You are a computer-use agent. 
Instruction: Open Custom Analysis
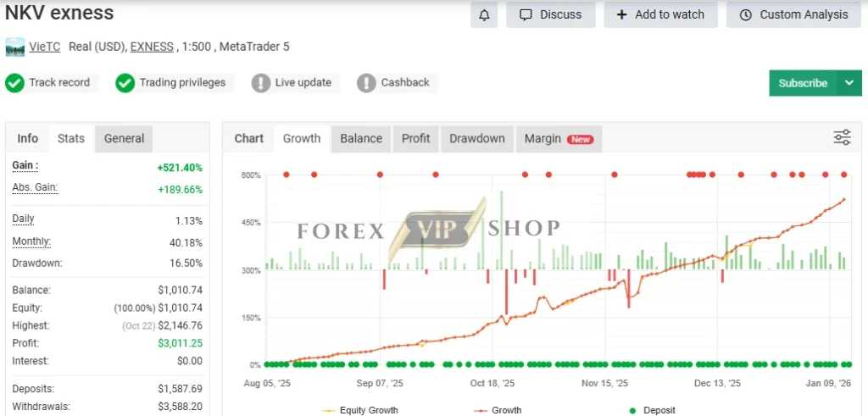[794, 15]
